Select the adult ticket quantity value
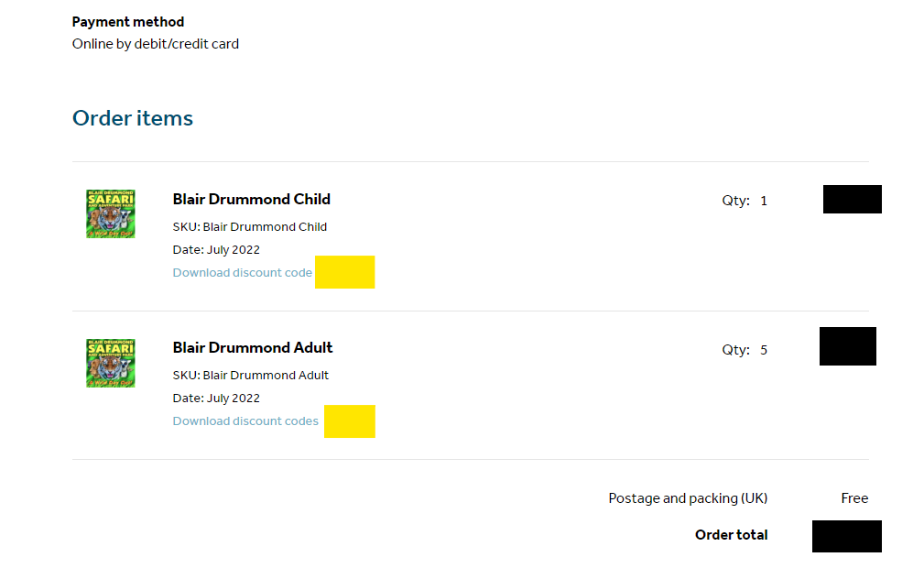This screenshot has width=924, height=568. click(x=766, y=349)
